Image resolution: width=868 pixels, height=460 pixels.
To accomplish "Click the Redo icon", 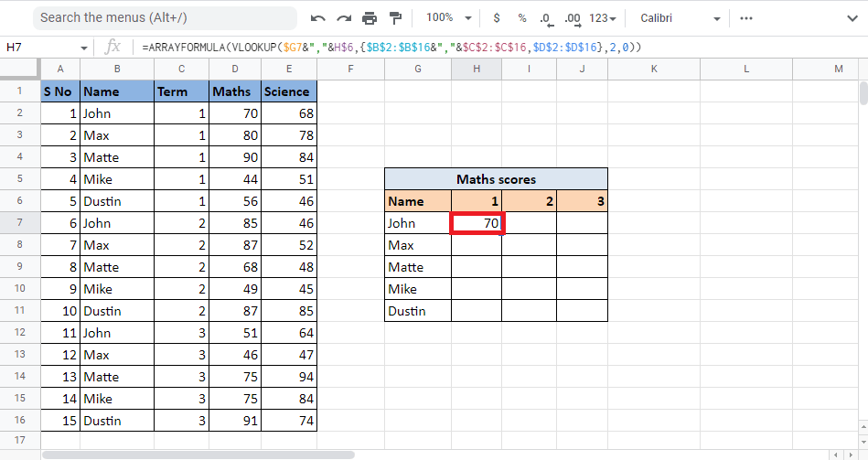I will [344, 18].
